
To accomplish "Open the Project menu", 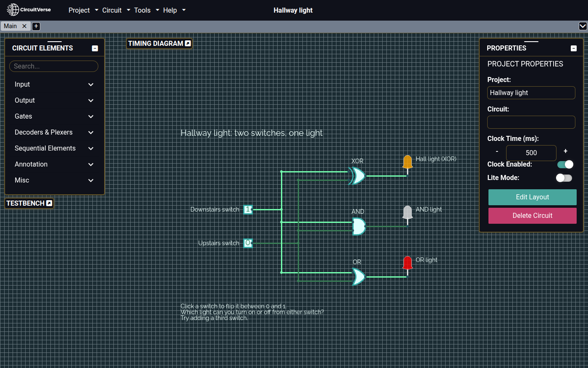I will (x=83, y=10).
